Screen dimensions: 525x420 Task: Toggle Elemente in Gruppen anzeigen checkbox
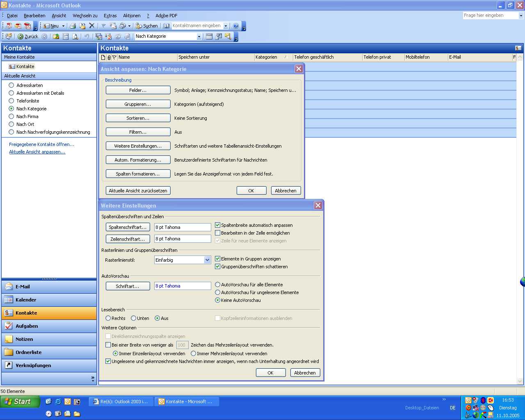click(x=218, y=259)
